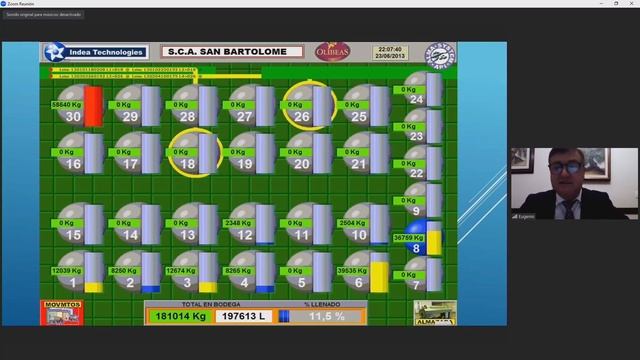Click the date and time display

[390, 52]
